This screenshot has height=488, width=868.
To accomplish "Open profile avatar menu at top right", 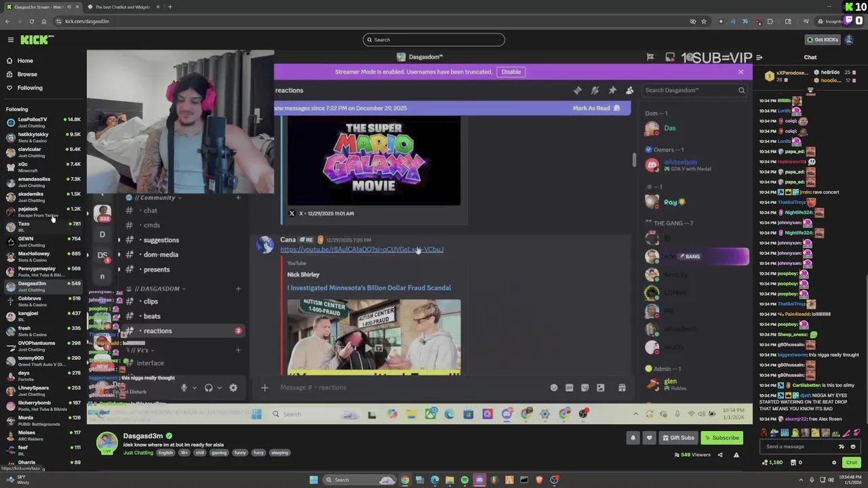I will pos(849,40).
